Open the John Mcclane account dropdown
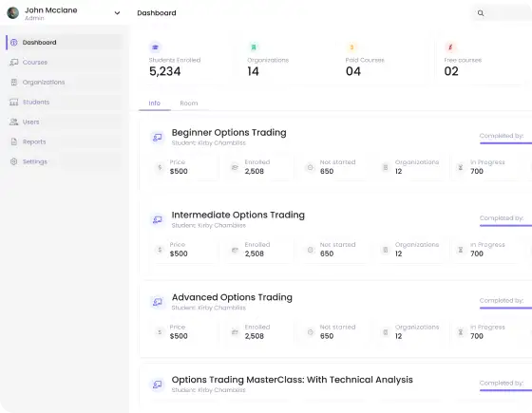Viewport: 532px width, 413px height. tap(117, 13)
